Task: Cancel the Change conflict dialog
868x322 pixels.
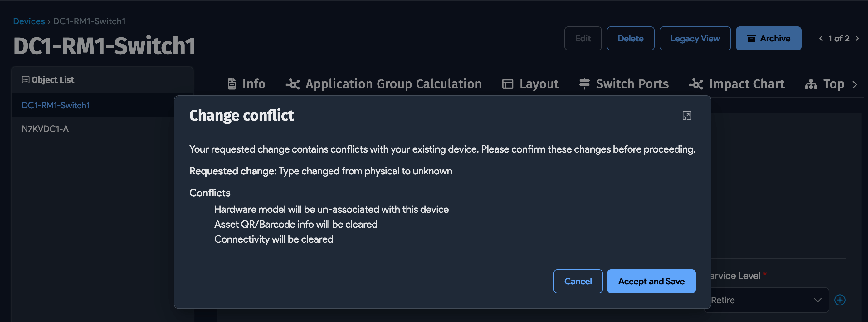Action: coord(578,281)
